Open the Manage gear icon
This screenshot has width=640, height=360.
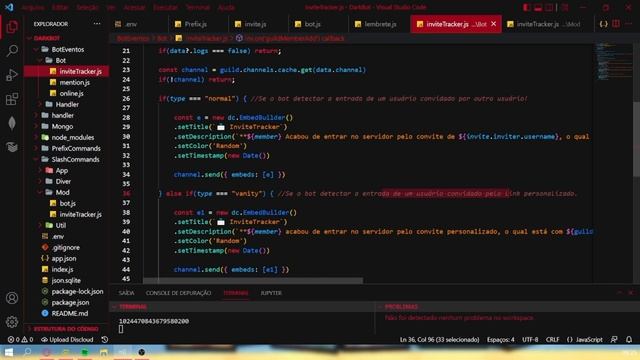[x=12, y=322]
